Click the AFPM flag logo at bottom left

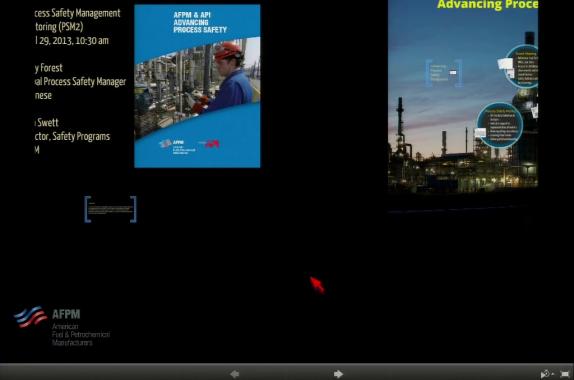coord(30,317)
